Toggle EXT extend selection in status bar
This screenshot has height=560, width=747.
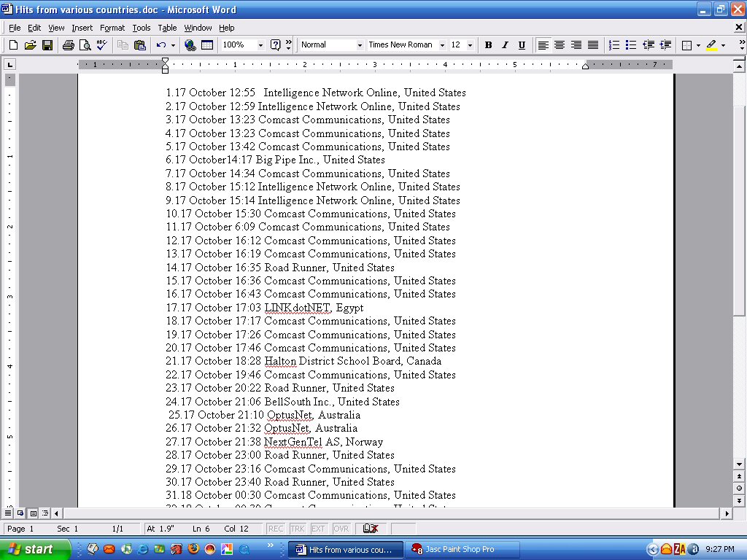pos(318,529)
